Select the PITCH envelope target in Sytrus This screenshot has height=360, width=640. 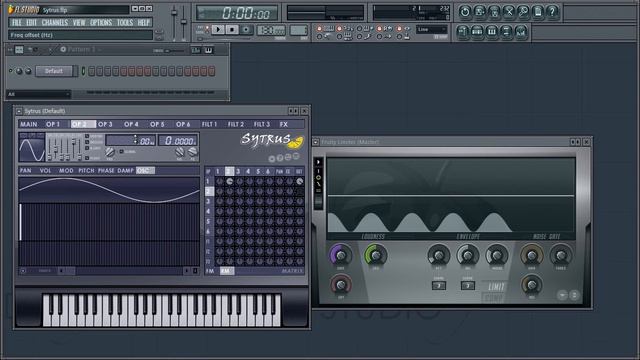point(86,171)
